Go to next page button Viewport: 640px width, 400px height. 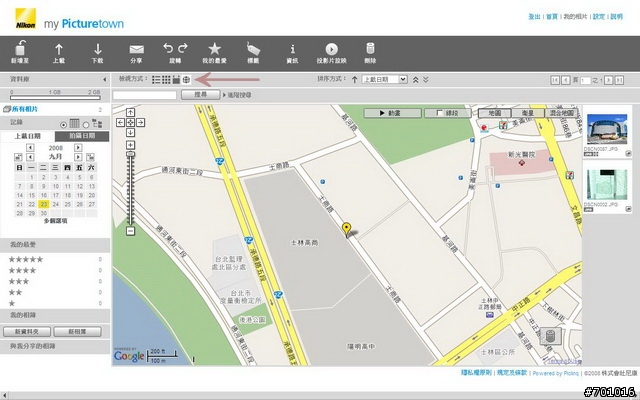click(x=609, y=80)
